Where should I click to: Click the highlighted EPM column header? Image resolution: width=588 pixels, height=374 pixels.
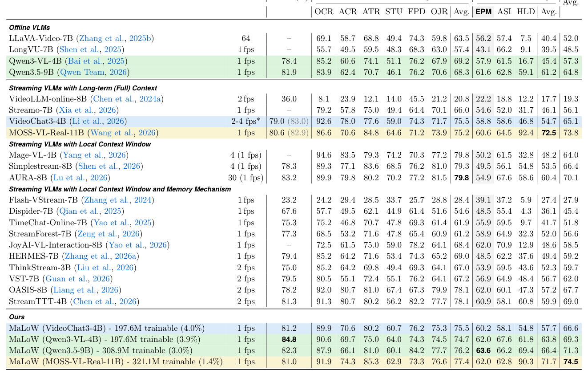coord(483,12)
